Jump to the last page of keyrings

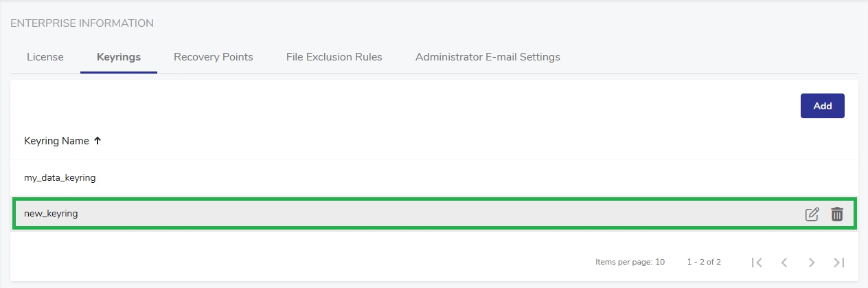pos(838,262)
